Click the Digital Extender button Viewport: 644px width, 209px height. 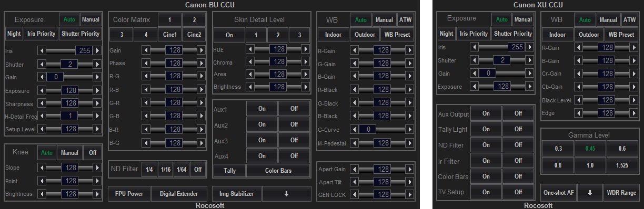point(179,194)
